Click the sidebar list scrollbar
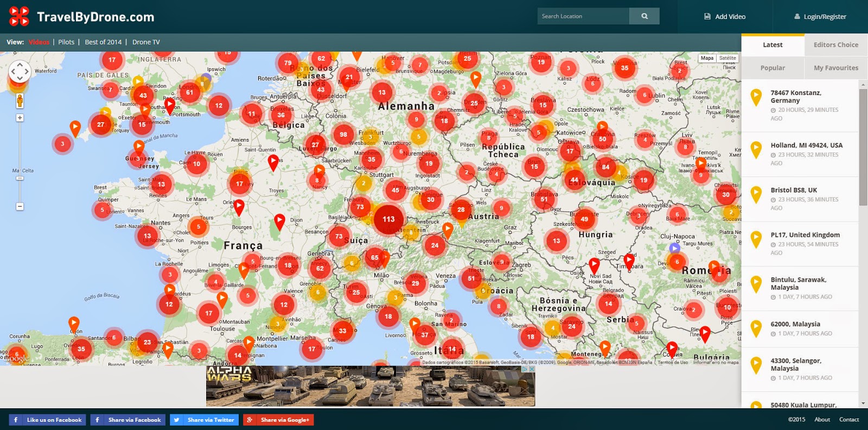This screenshot has height=430, width=868. pos(863,147)
